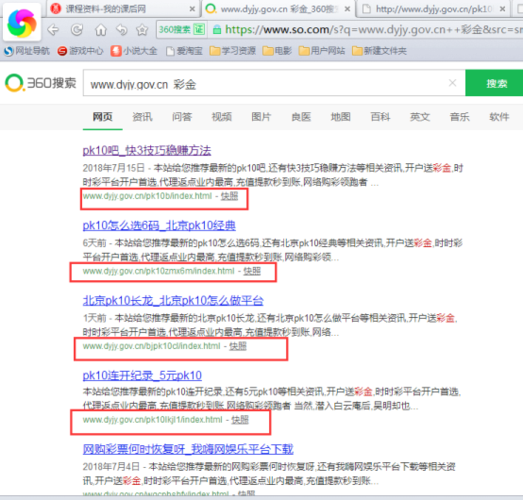
Task: Select the 音乐 search category
Action: pyautogui.click(x=460, y=117)
